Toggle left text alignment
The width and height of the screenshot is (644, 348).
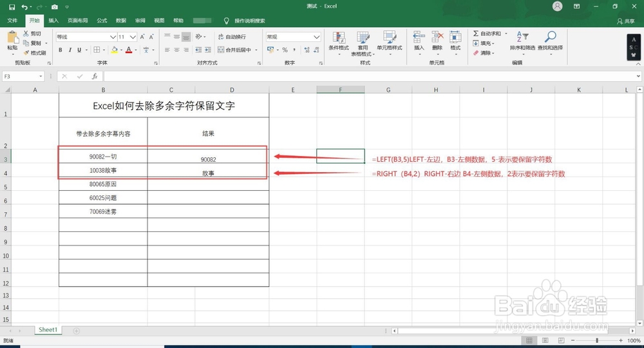[167, 50]
